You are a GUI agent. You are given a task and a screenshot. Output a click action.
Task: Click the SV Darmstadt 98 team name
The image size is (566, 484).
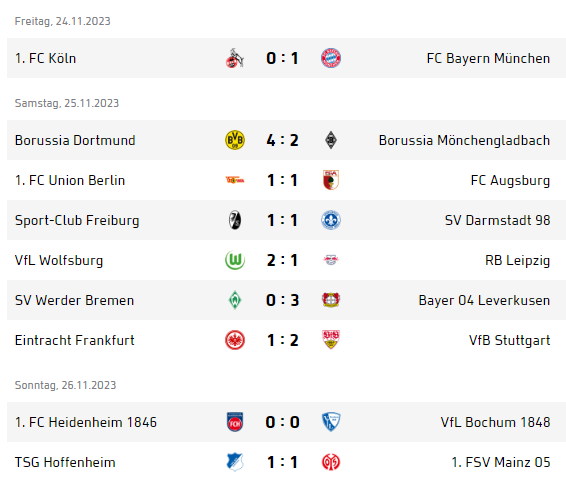[x=497, y=220]
